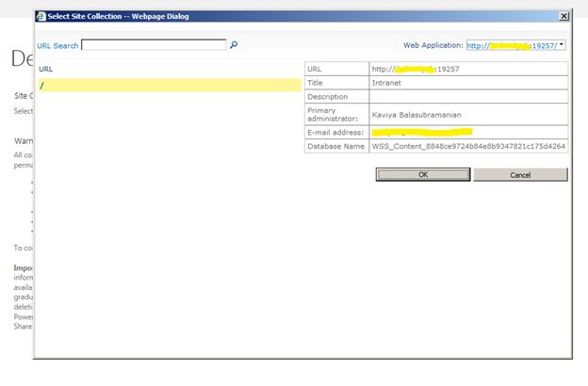Click the URL search magnifier icon
Viewport: 588px width, 386px height.
click(234, 45)
